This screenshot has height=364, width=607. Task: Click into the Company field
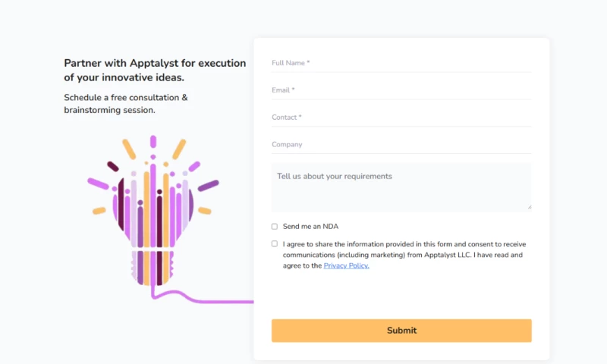pyautogui.click(x=401, y=144)
